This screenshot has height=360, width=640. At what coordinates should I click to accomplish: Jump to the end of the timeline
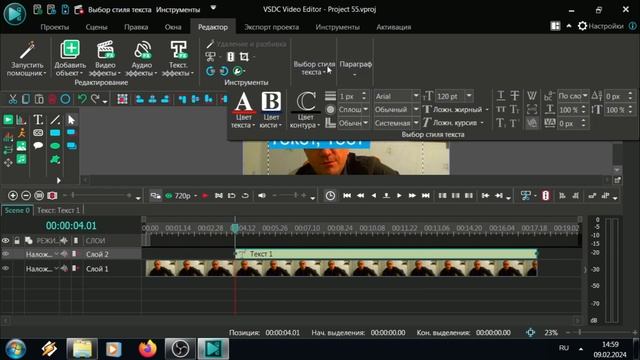pos(426,196)
